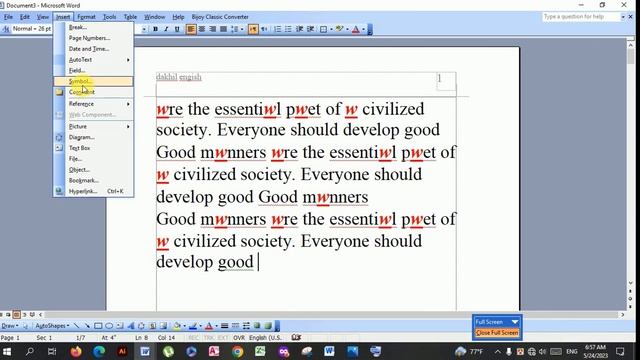Align text to the right
This screenshot has width=640, height=360.
click(x=212, y=29)
